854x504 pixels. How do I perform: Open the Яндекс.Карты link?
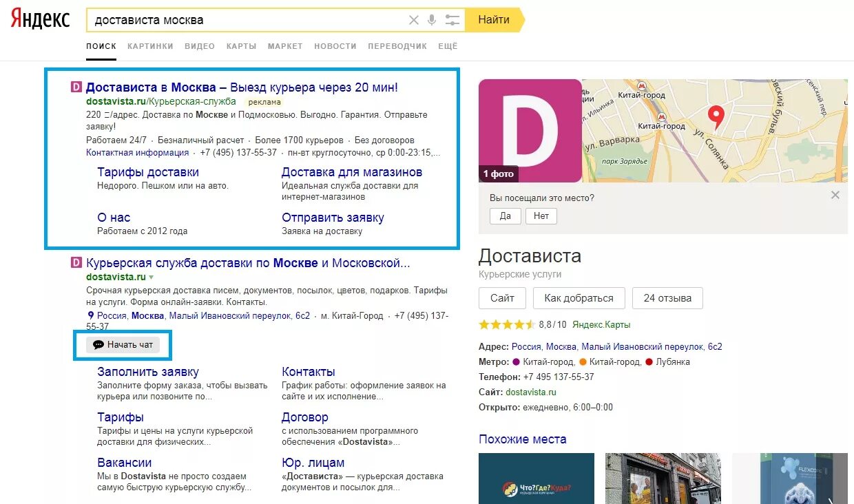601,324
